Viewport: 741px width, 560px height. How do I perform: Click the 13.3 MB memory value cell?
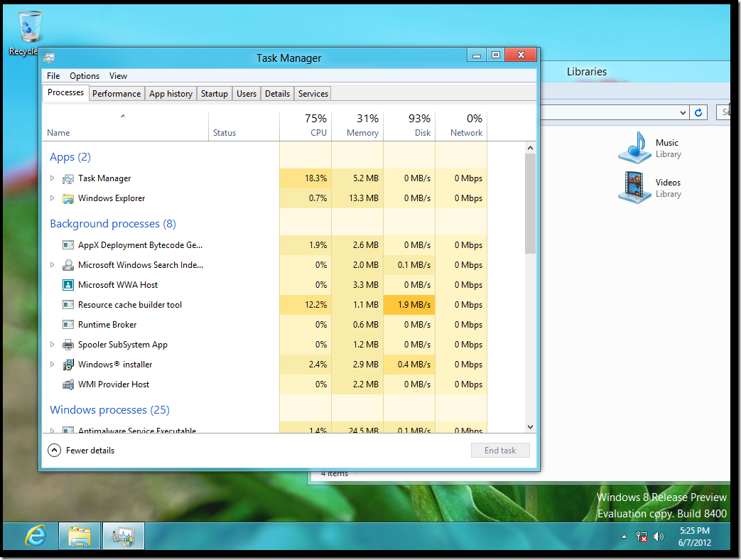358,198
